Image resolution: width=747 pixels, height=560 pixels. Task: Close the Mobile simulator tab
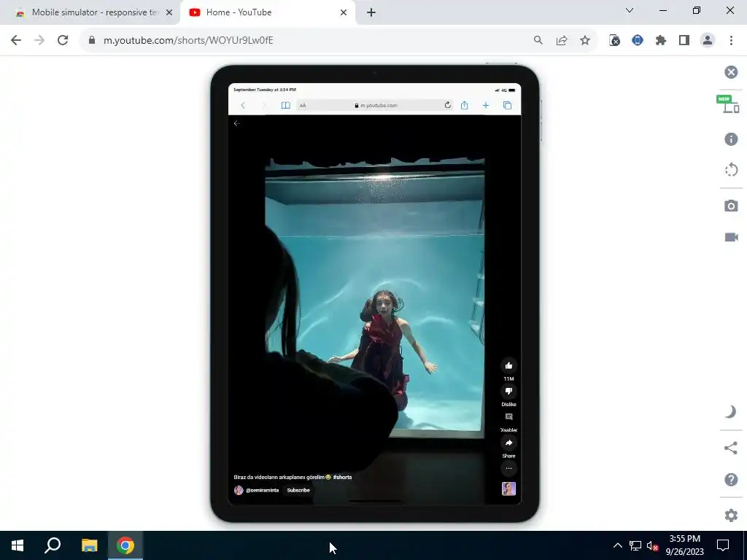pyautogui.click(x=169, y=12)
